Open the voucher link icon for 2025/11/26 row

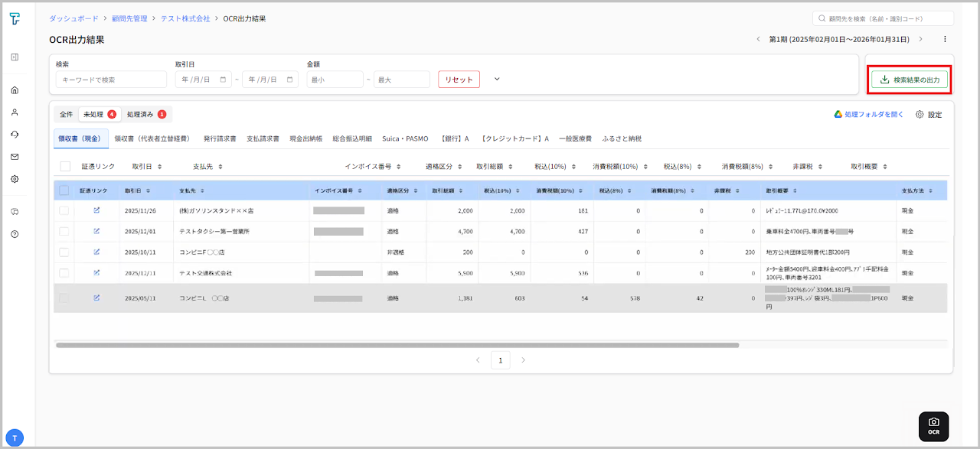click(x=96, y=210)
